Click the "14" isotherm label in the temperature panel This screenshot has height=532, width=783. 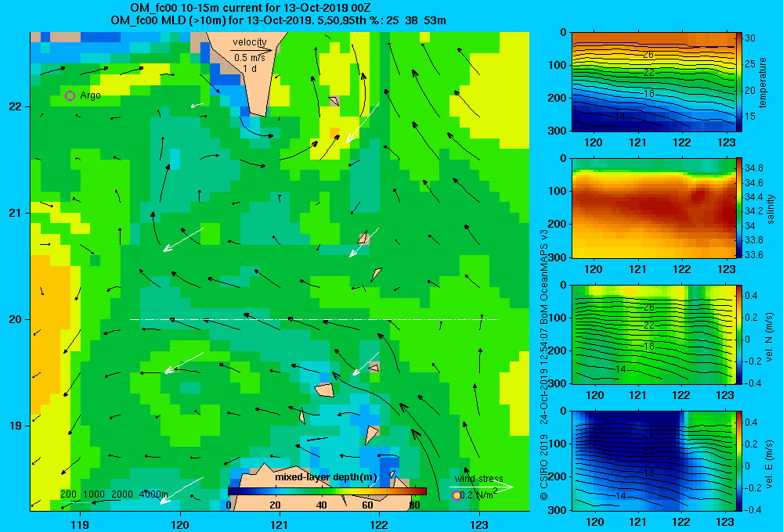click(619, 117)
